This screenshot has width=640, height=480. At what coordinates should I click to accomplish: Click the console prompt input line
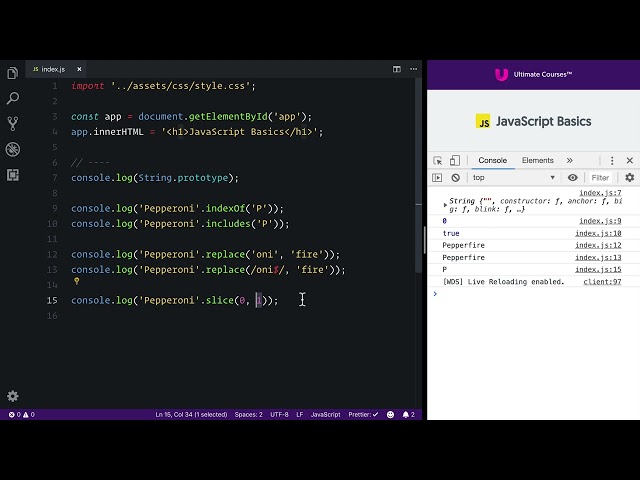coord(535,293)
